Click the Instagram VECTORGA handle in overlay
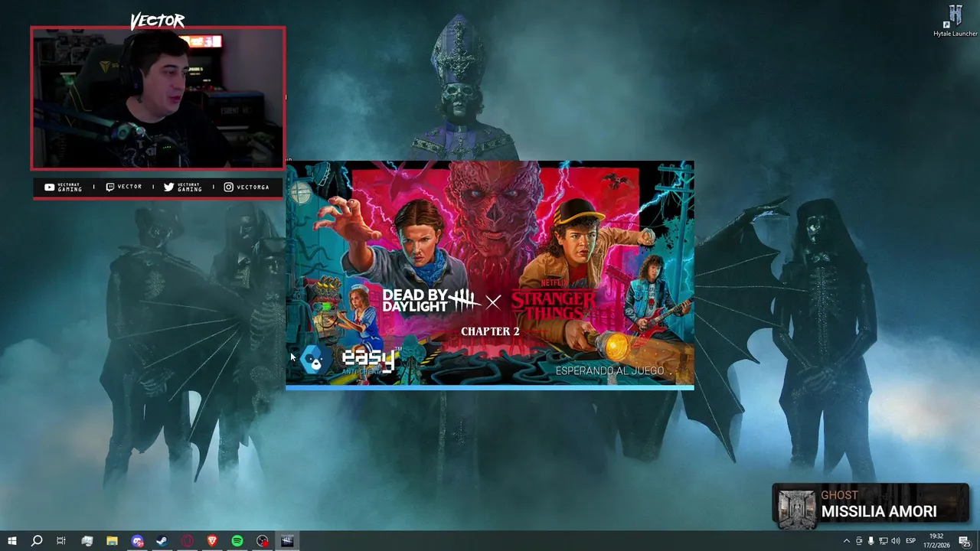Image resolution: width=980 pixels, height=551 pixels. [x=246, y=187]
